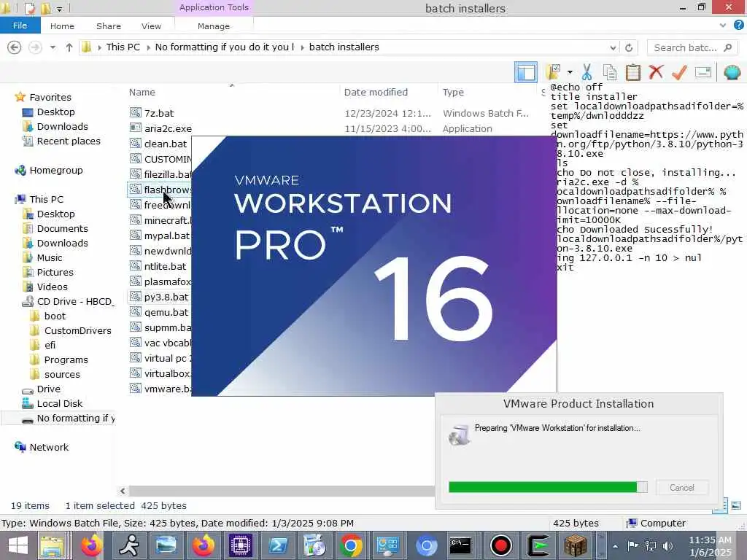Viewport: 747px width, 560px height.
Task: Select the 7z.bat file
Action: 152,113
